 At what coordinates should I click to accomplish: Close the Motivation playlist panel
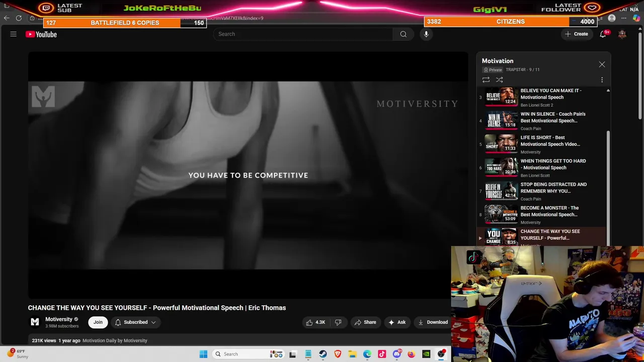coord(602,64)
